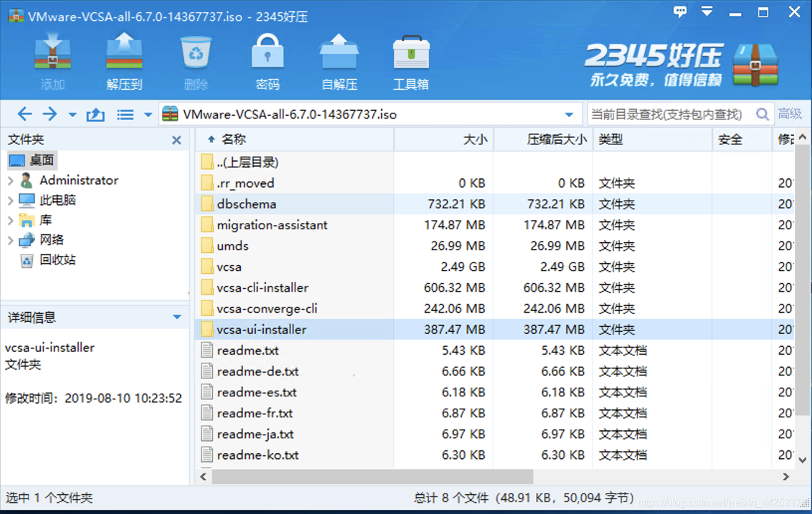Click the migration-assistant folder icon
Viewport: 812px width, 514px height.
pos(207,225)
